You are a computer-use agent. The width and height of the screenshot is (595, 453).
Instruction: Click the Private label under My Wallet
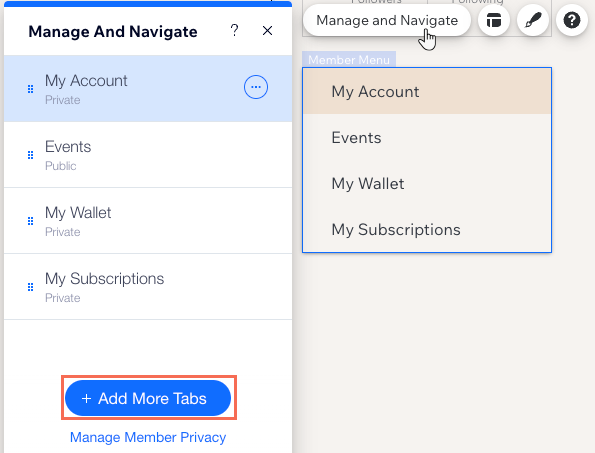(63, 232)
